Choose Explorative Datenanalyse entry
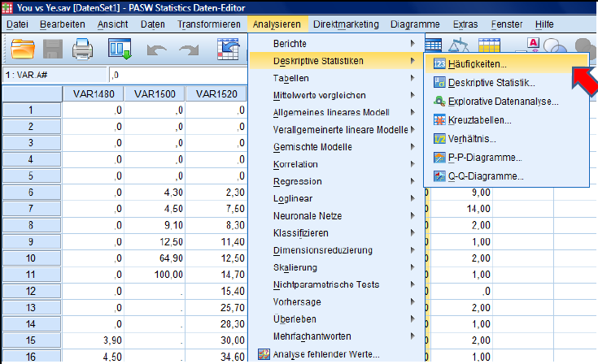598x364 pixels. pos(506,102)
